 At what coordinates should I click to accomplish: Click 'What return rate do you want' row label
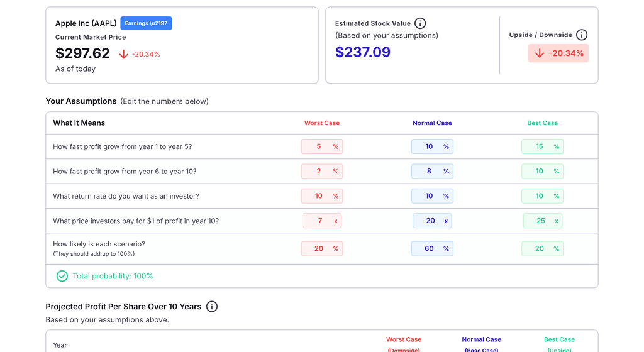pos(126,196)
